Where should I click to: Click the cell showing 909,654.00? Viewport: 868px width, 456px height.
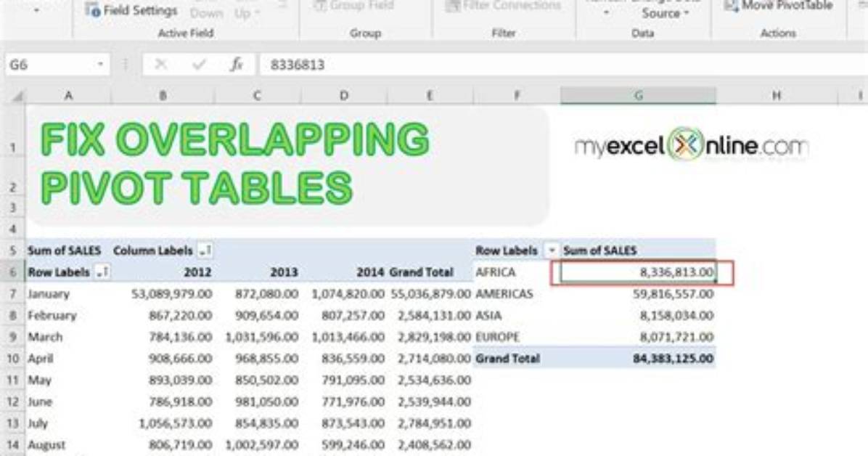coord(267,315)
